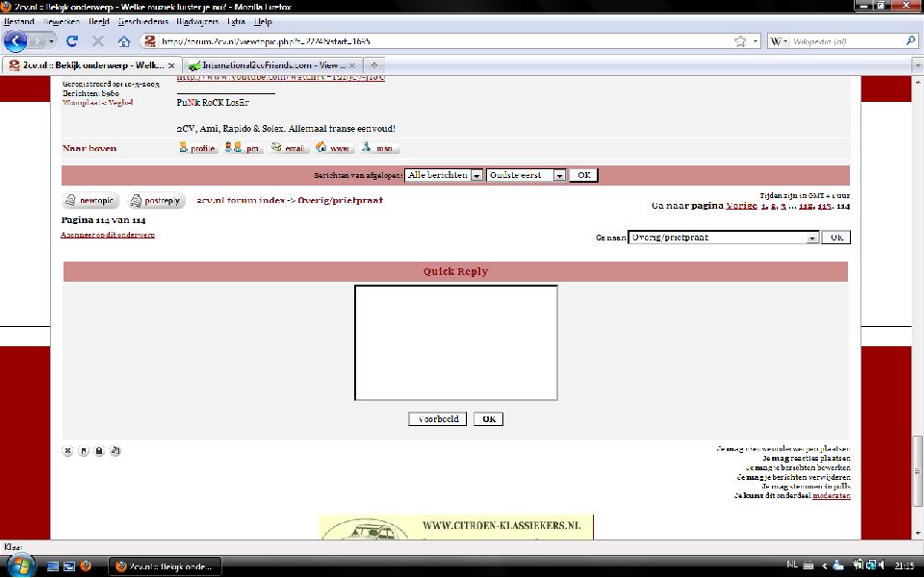Click the email button under the post
The image size is (924, 578).
289,148
